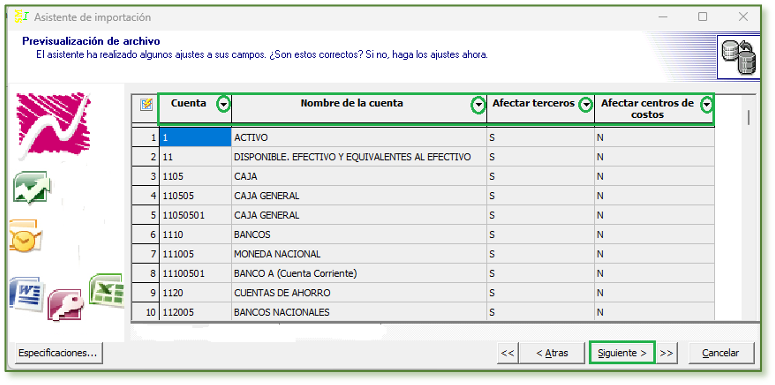The width and height of the screenshot is (775, 385).
Task: Click the database import icon at top right
Action: [x=739, y=56]
